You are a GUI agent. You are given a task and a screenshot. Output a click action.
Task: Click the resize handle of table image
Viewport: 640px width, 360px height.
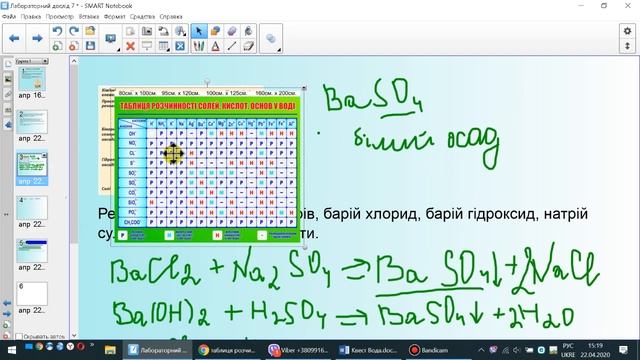click(x=304, y=247)
